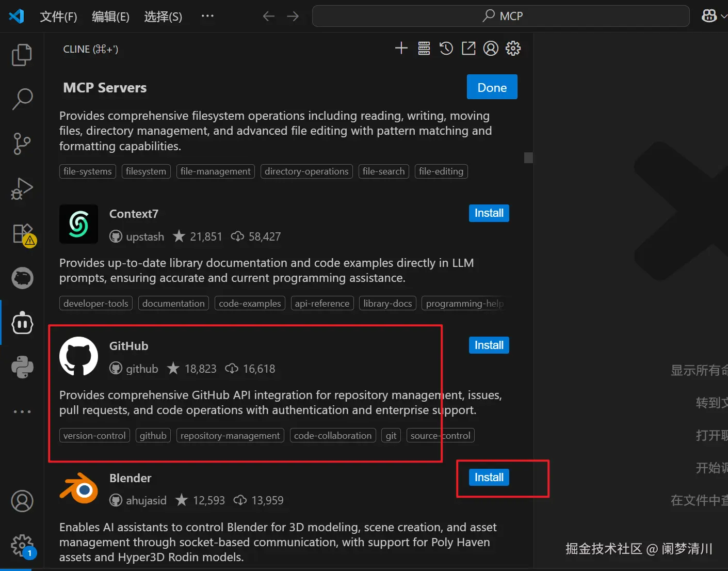
Task: Click the Blender logo thumbnail
Action: (78, 488)
